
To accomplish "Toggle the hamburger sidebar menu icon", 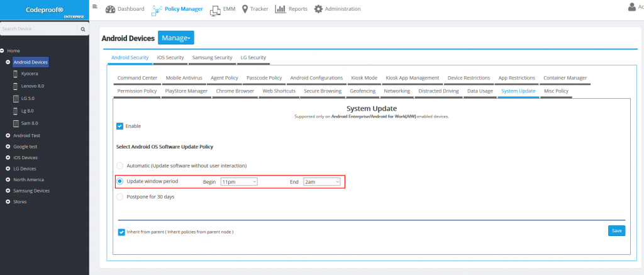I will (x=95, y=6).
